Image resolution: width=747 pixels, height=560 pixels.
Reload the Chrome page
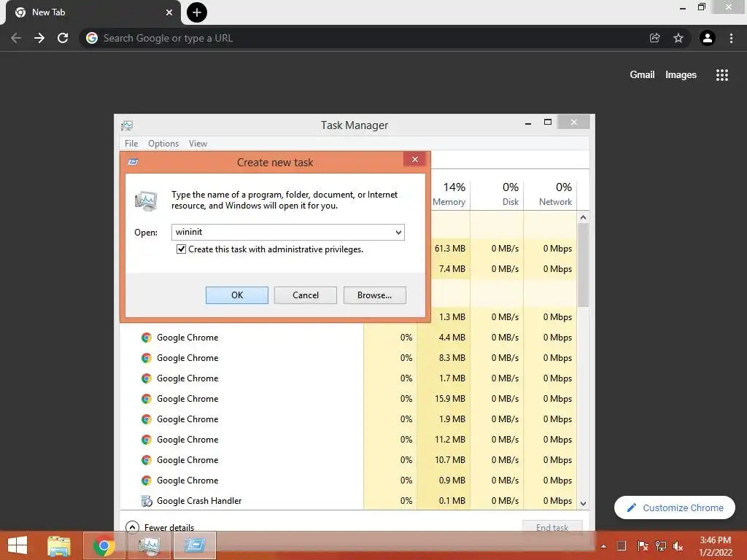[x=63, y=38]
